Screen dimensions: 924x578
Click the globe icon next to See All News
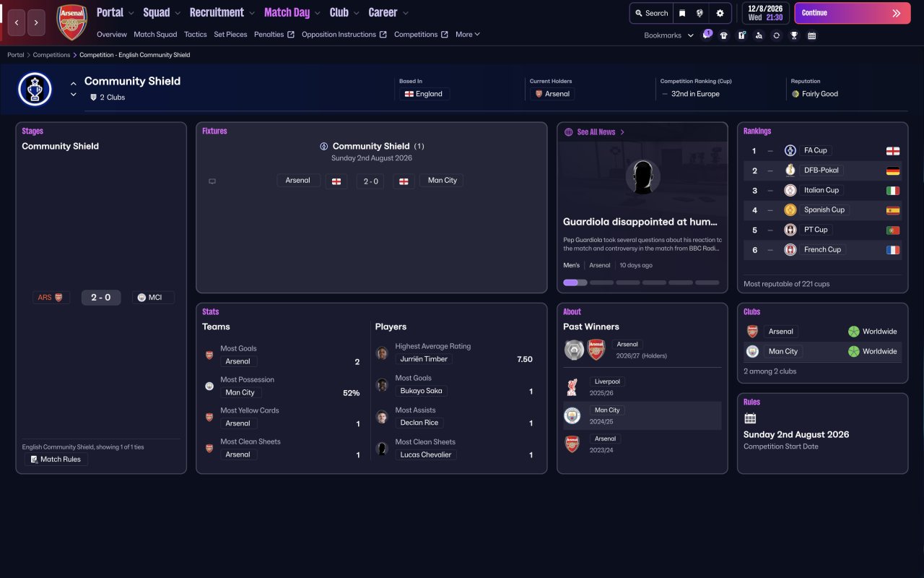(569, 132)
